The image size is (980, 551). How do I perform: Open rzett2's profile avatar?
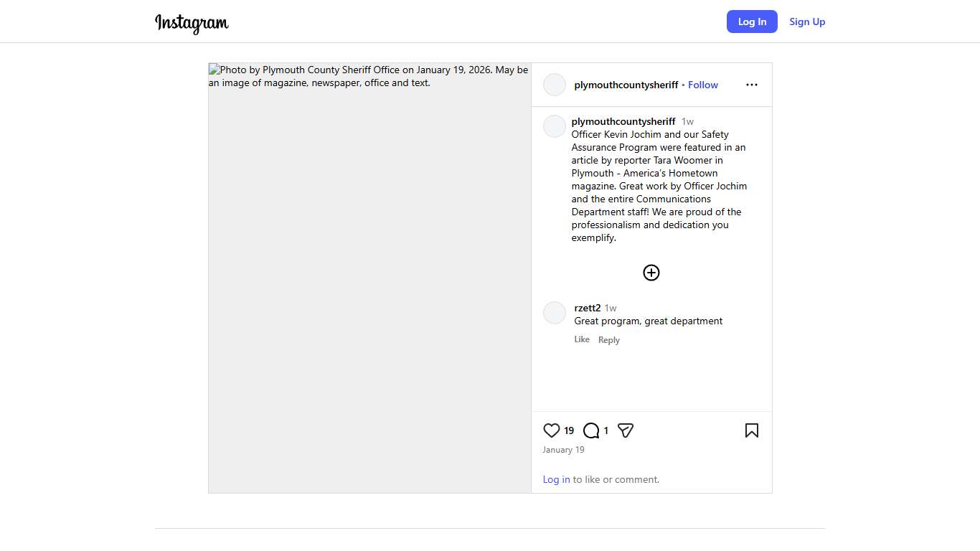click(x=555, y=313)
